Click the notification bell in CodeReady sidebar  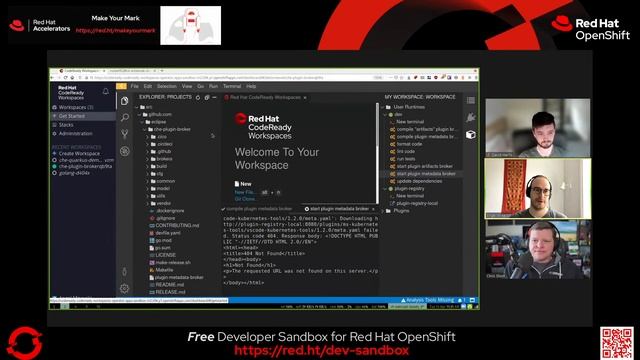click(106, 91)
